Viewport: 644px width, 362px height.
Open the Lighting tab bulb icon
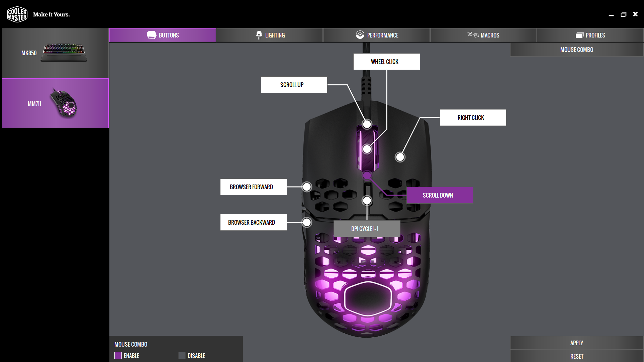pos(259,35)
